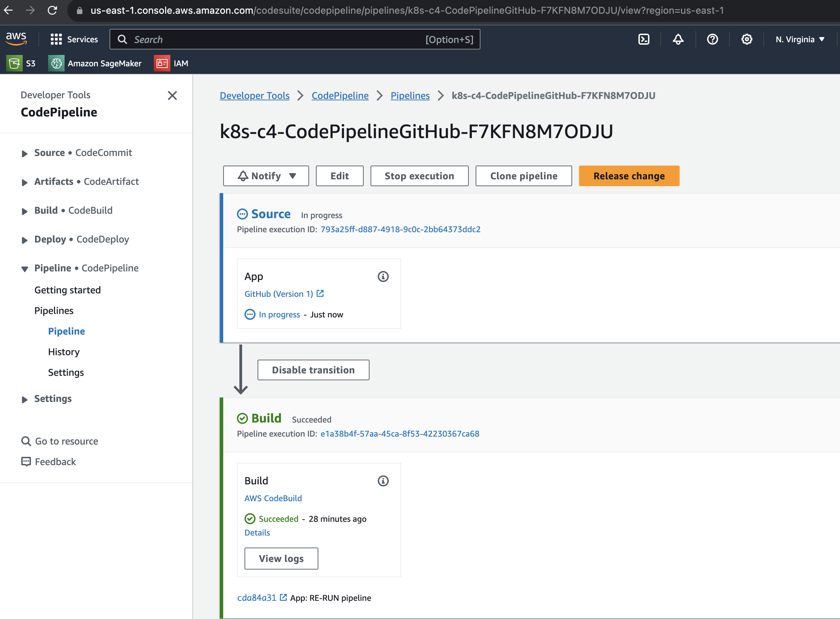The width and height of the screenshot is (840, 619).
Task: Select Getting started in sidebar
Action: point(67,290)
